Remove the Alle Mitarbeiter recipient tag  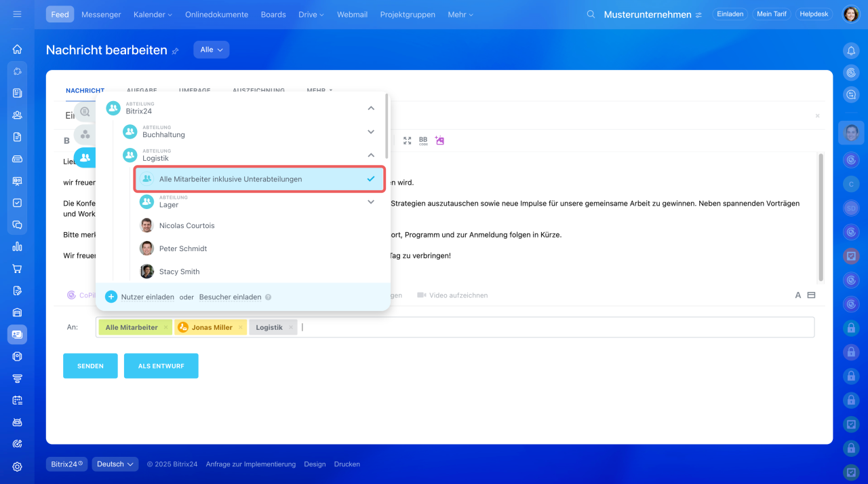click(x=166, y=327)
